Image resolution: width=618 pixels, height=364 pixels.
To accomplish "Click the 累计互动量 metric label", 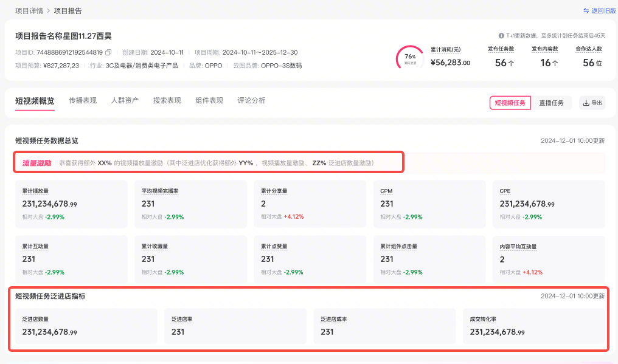I will 35,247.
